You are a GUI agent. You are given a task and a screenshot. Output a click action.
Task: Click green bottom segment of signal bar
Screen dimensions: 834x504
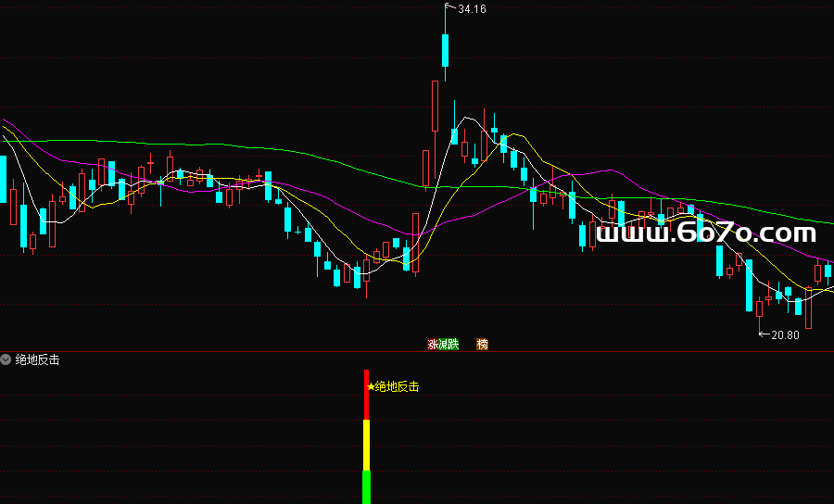point(366,486)
